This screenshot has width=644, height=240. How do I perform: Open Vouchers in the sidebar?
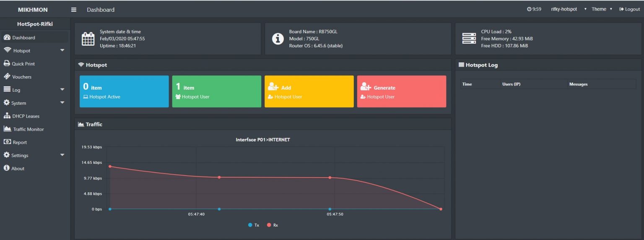pos(35,77)
